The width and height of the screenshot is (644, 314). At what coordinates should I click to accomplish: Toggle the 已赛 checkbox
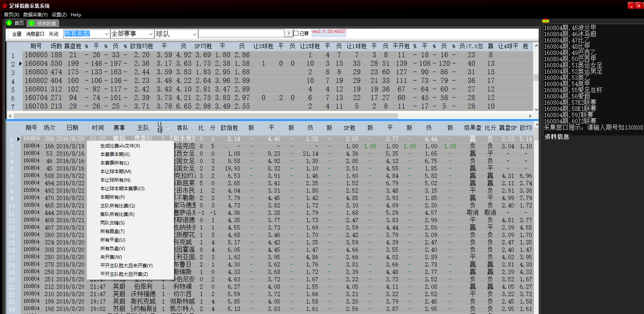[x=296, y=33]
